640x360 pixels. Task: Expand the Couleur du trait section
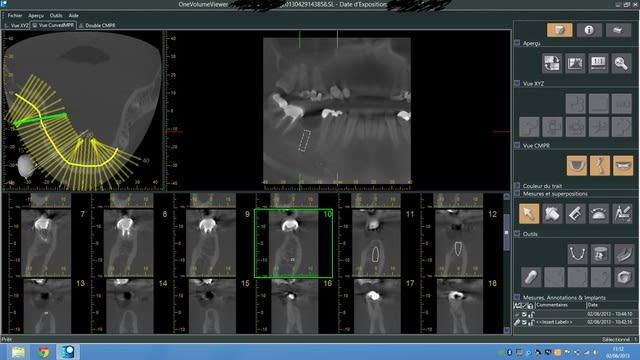(x=517, y=186)
